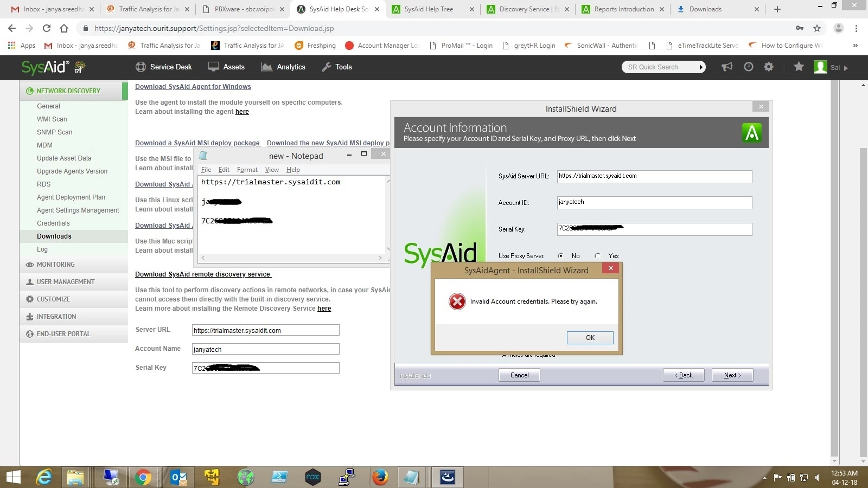The width and height of the screenshot is (868, 488).
Task: Launch Firefox from the taskbar
Action: (380, 477)
